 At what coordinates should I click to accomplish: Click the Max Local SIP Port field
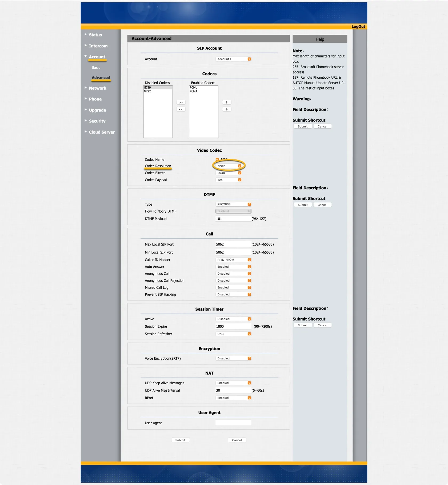[x=233, y=244]
